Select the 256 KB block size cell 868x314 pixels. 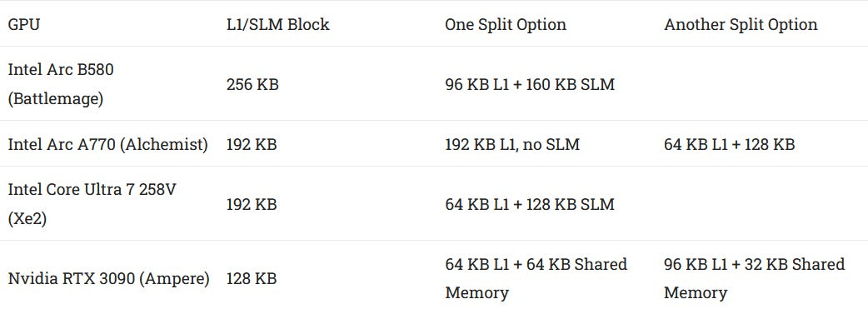pyautogui.click(x=252, y=85)
